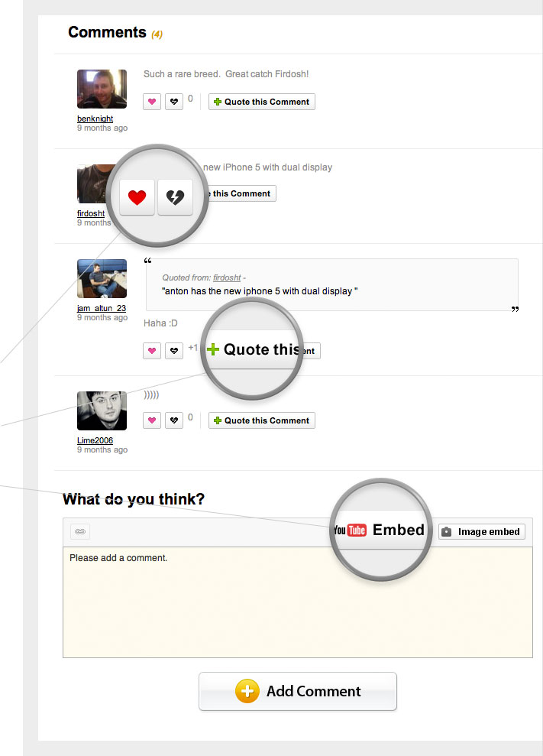
Task: Click broken heart on benknight's comment
Action: point(174,102)
